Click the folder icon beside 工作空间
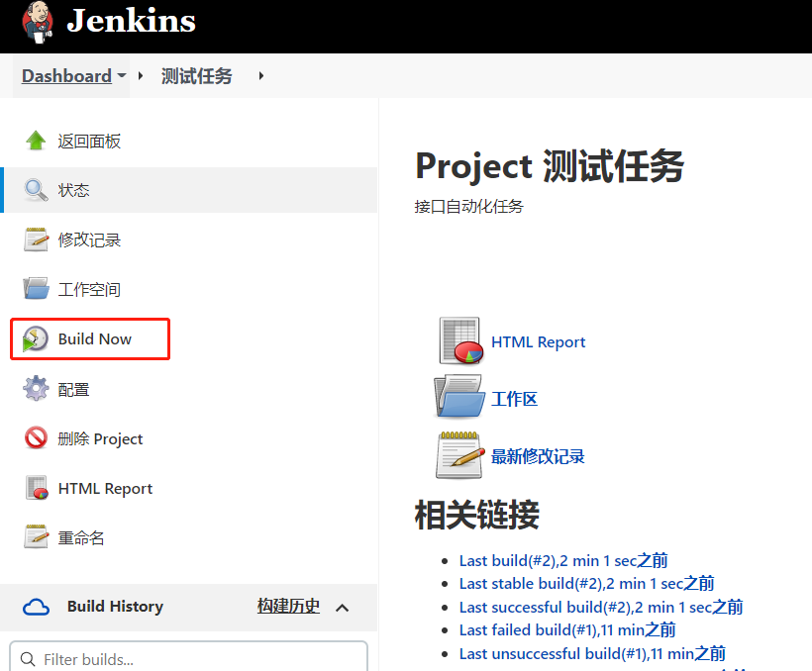This screenshot has width=812, height=671. tap(36, 288)
